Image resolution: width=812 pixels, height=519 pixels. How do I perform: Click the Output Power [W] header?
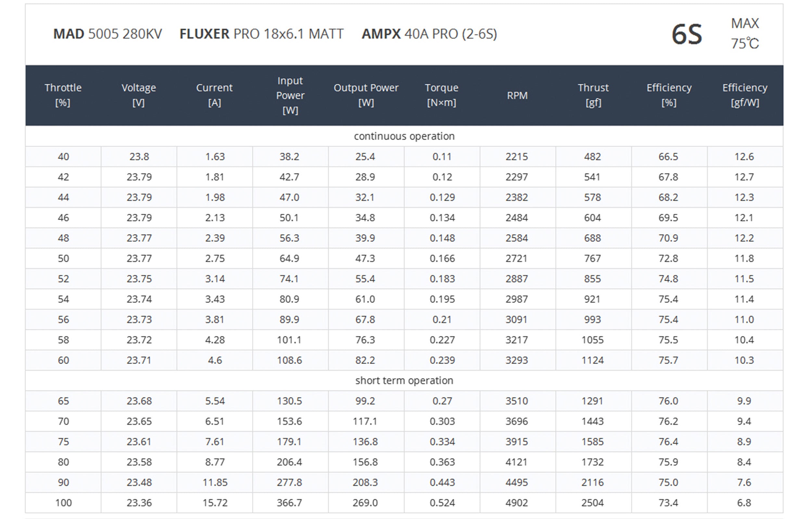(x=366, y=95)
